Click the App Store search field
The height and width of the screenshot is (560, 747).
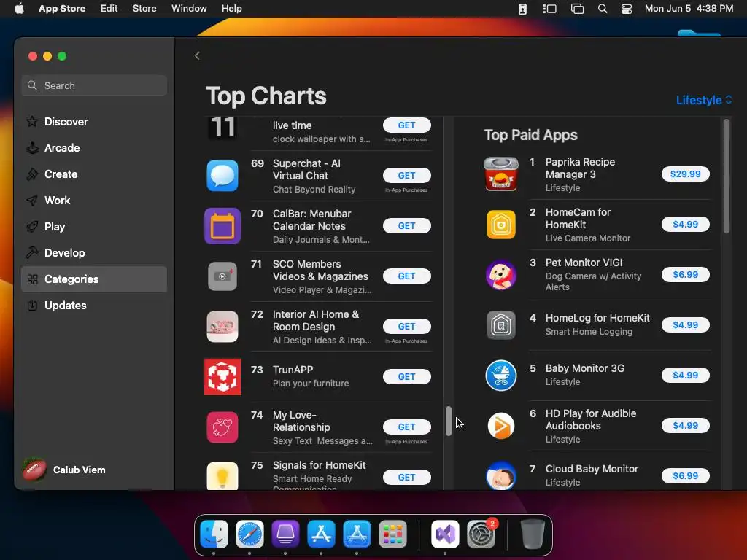(94, 85)
